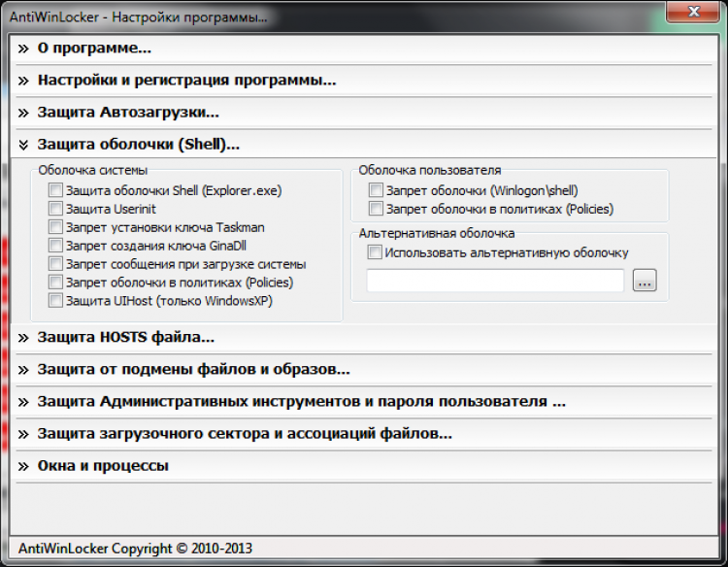The height and width of the screenshot is (567, 728).
Task: Tick "Защита UIHost (только WindowsXP)" checkbox
Action: tap(55, 300)
